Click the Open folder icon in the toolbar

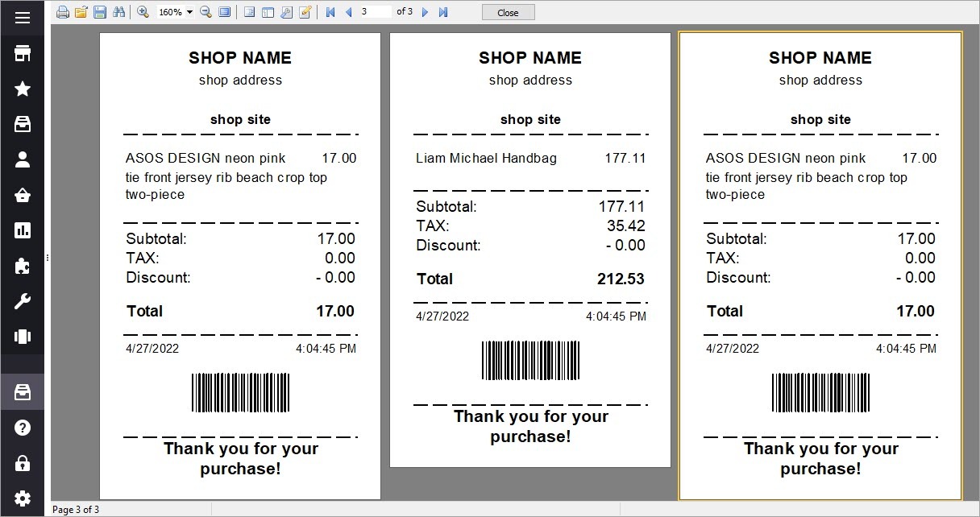(81, 12)
